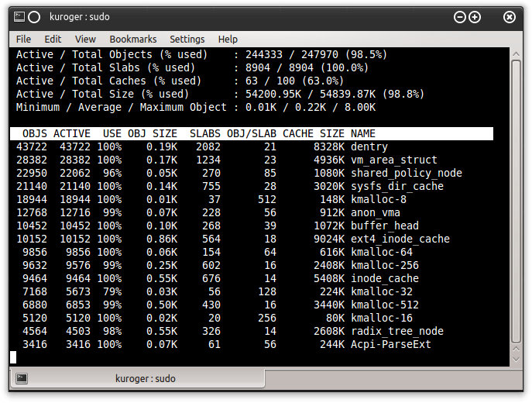This screenshot has height=403, width=532.
Task: Click the terminal icon on the bottom tab
Action: click(x=22, y=379)
